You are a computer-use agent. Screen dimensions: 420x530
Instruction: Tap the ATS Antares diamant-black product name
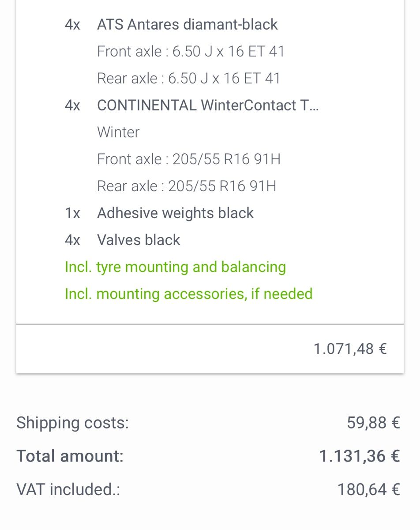(187, 24)
